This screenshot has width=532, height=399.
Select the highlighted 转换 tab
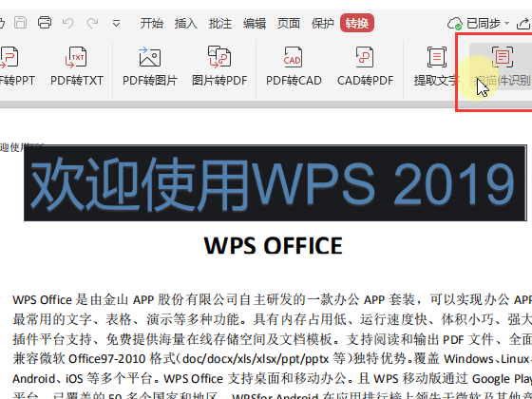point(357,23)
